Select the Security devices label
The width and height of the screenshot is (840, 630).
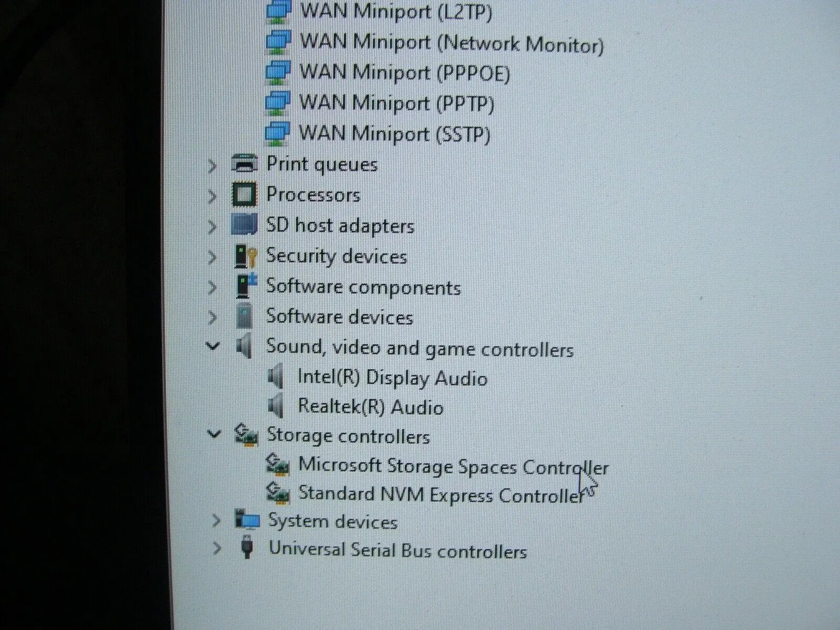(337, 256)
